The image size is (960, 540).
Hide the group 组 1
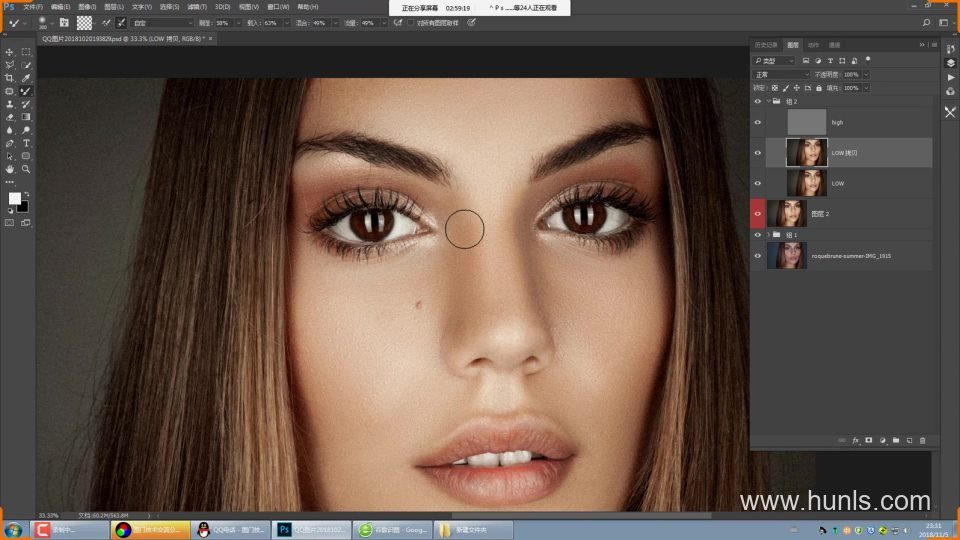tap(758, 235)
